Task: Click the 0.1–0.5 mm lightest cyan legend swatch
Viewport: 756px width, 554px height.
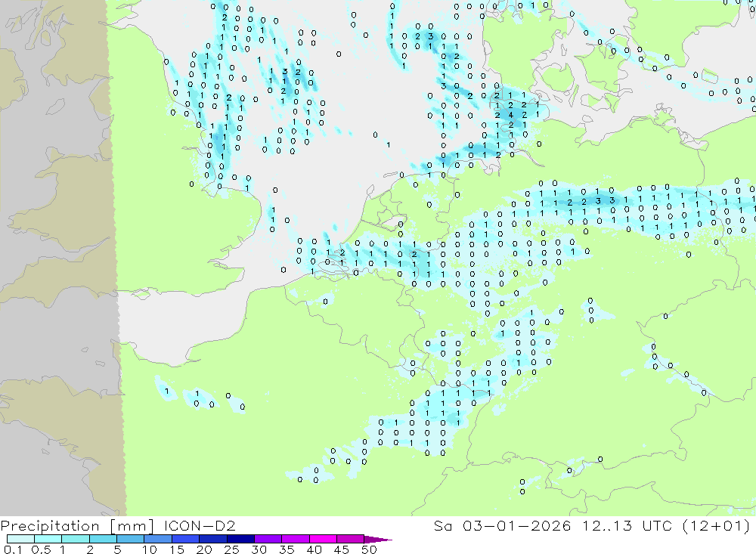Action: click(20, 539)
